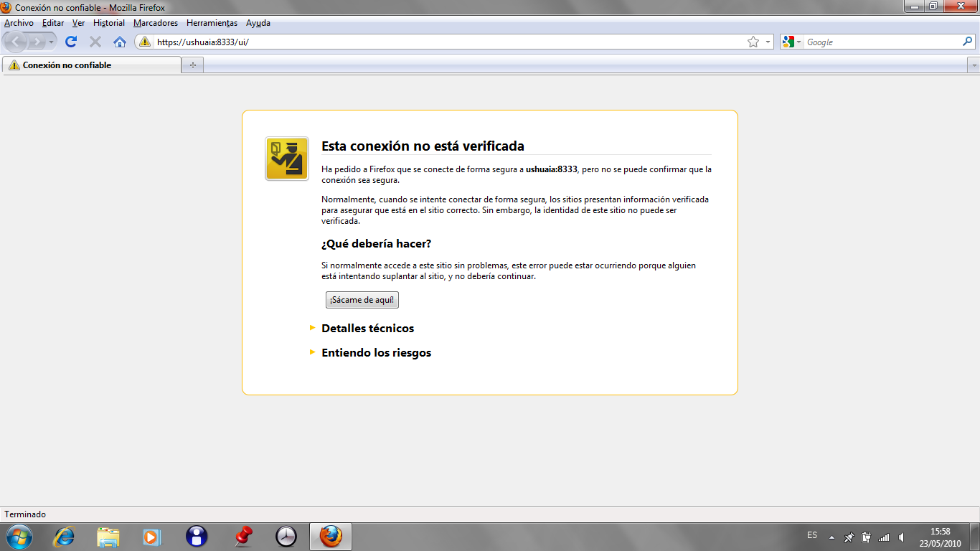Click the Back arrow navigation button

click(x=17, y=42)
